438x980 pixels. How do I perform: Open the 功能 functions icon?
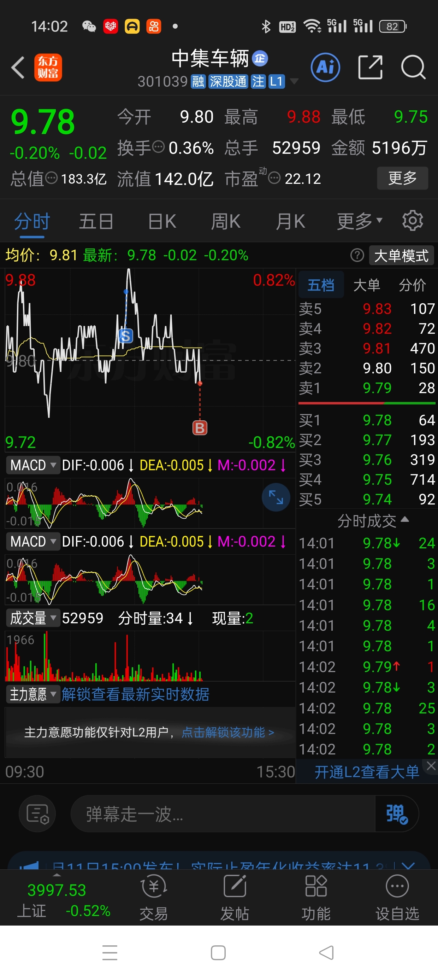point(316,897)
